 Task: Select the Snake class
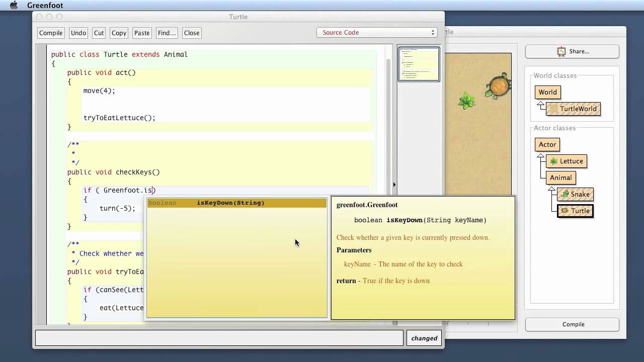point(575,194)
